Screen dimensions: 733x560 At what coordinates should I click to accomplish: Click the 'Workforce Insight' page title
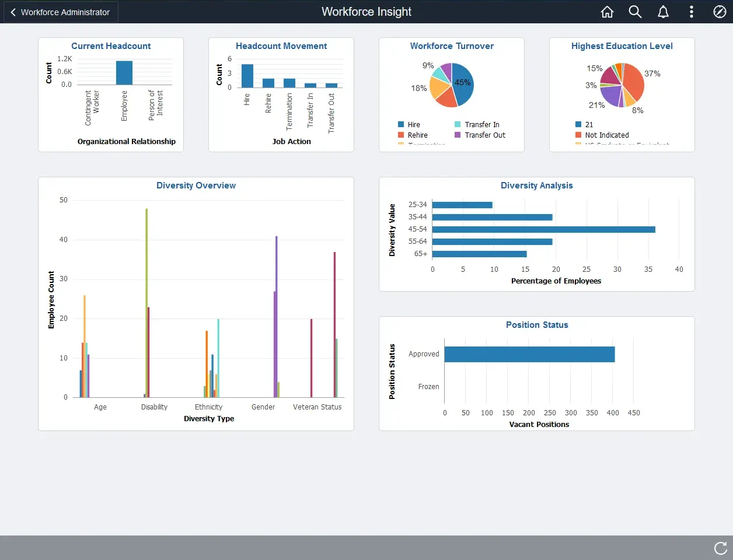pyautogui.click(x=366, y=12)
